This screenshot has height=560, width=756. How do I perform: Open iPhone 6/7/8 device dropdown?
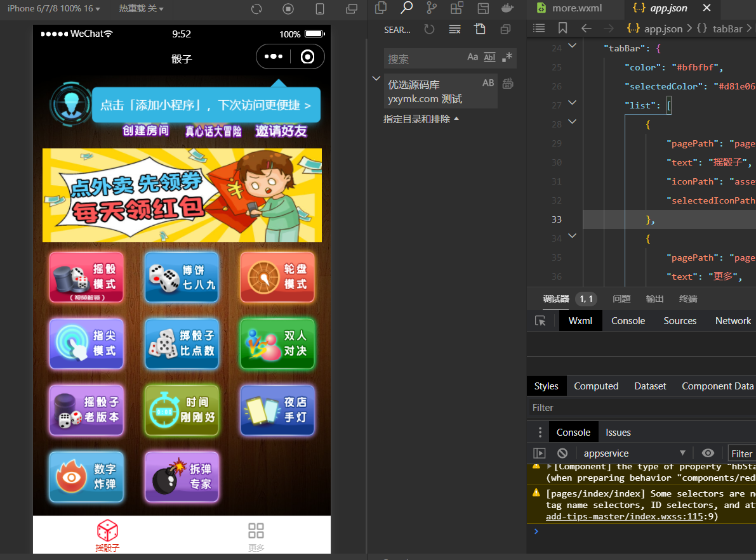[x=53, y=9]
